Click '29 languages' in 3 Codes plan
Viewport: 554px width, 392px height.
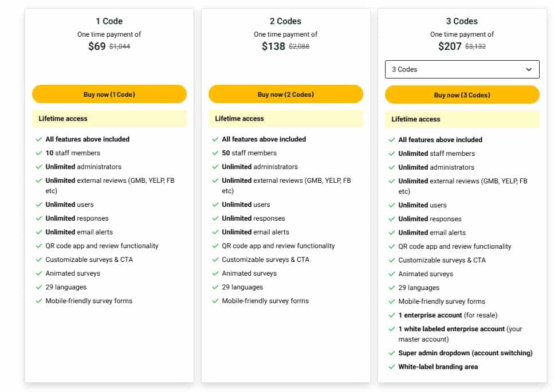419,288
